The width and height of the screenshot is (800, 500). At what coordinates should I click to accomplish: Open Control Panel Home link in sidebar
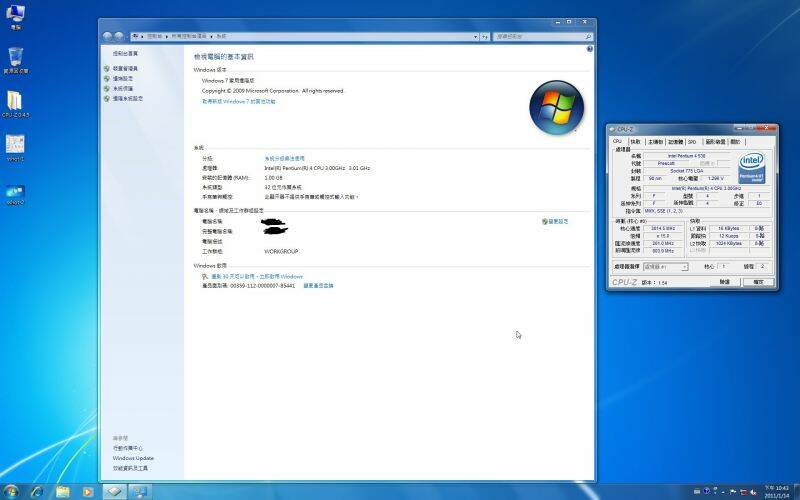click(126, 54)
